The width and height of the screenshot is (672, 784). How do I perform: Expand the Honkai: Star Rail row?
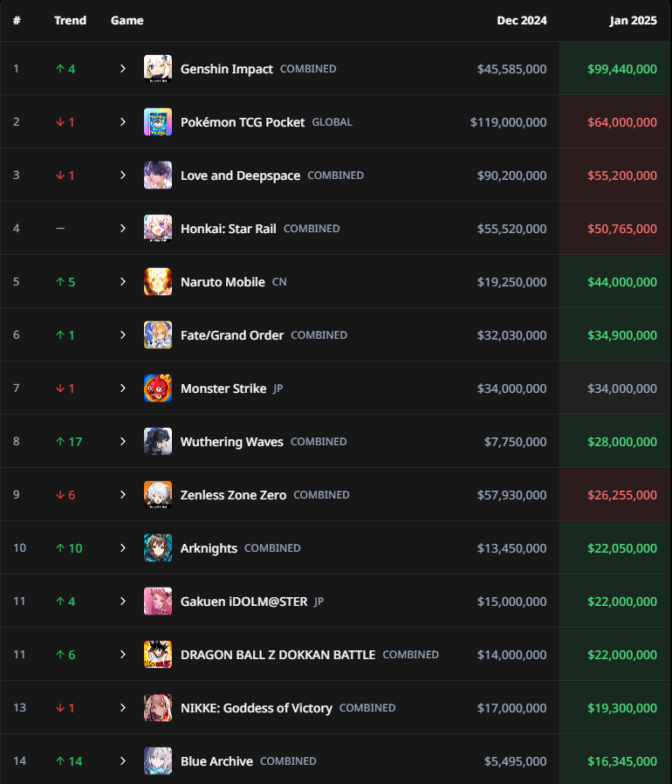tap(123, 229)
